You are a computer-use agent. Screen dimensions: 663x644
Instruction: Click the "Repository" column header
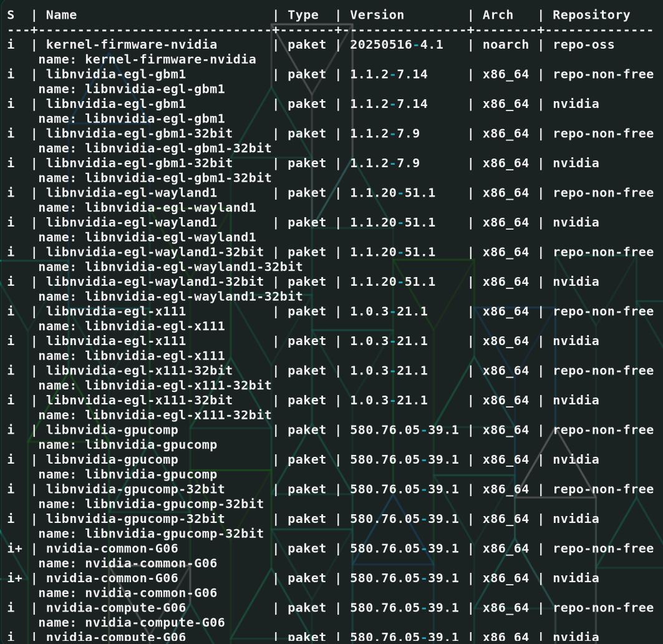pyautogui.click(x=591, y=15)
